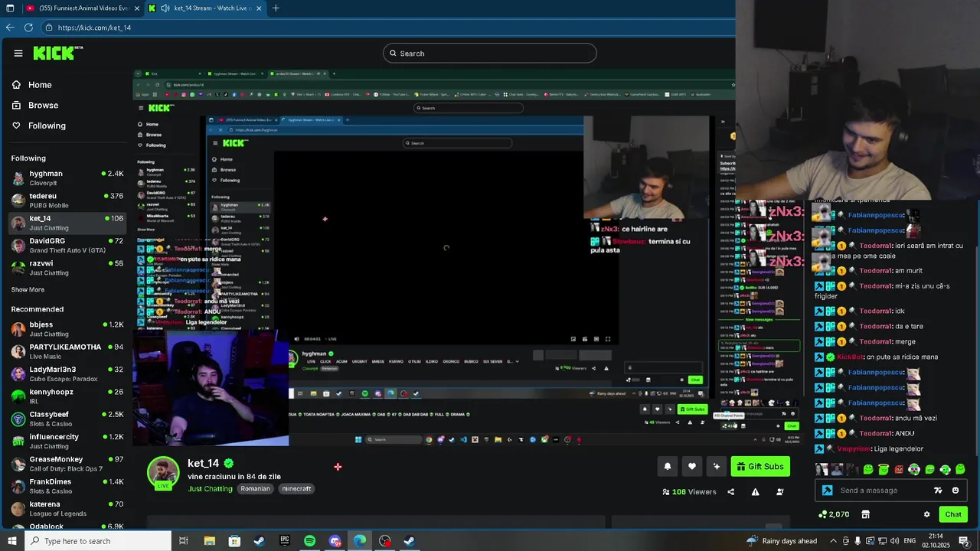Open File Explorer from the taskbar
The width and height of the screenshot is (980, 551).
(x=209, y=541)
